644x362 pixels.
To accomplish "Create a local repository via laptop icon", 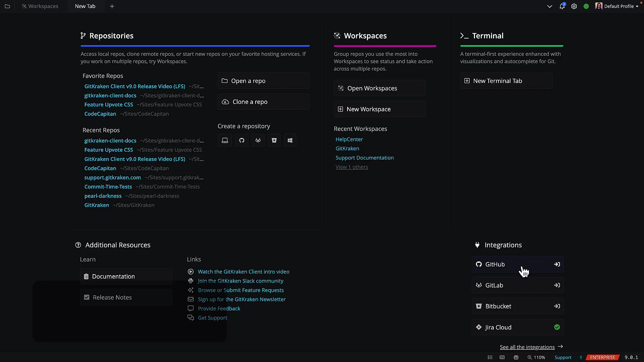I will coord(225,140).
